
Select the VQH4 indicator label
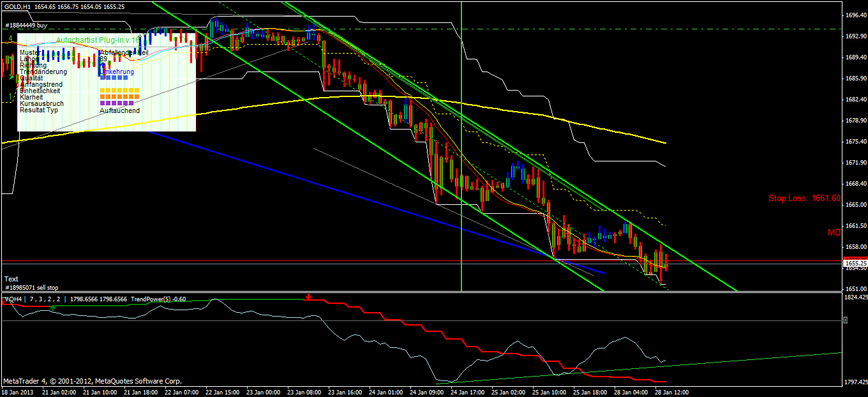tap(13, 298)
